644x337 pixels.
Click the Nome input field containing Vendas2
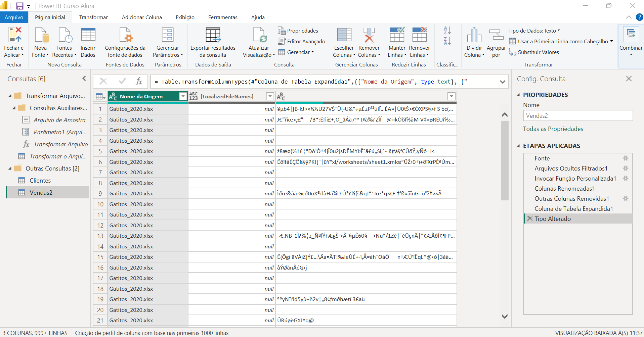[578, 115]
